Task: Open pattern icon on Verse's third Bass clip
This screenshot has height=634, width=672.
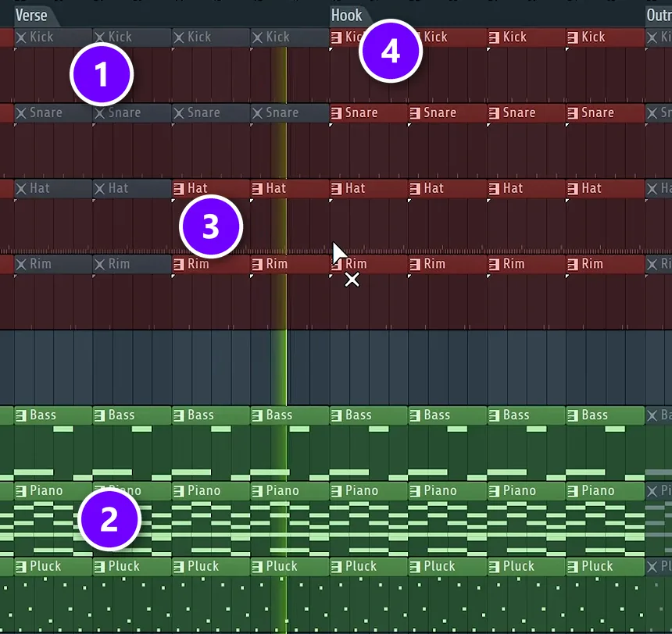Action: coord(179,415)
